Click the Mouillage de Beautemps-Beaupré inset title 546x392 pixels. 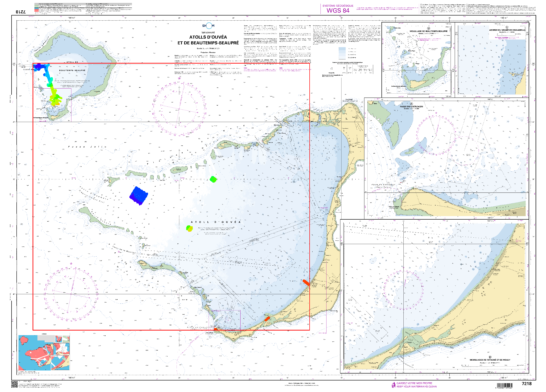[428, 31]
